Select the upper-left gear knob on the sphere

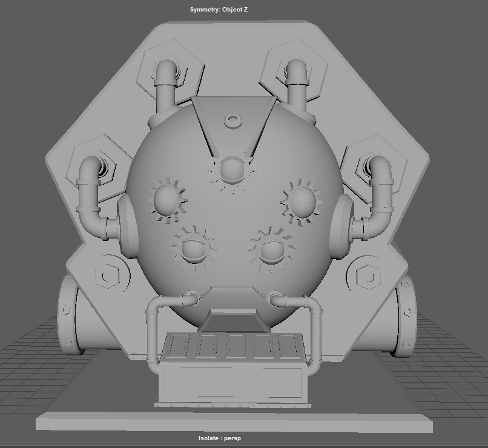point(168,200)
